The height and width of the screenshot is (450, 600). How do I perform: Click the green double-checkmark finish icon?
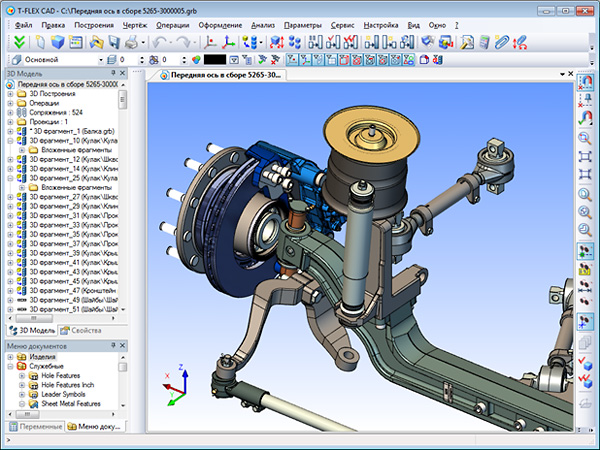click(19, 42)
